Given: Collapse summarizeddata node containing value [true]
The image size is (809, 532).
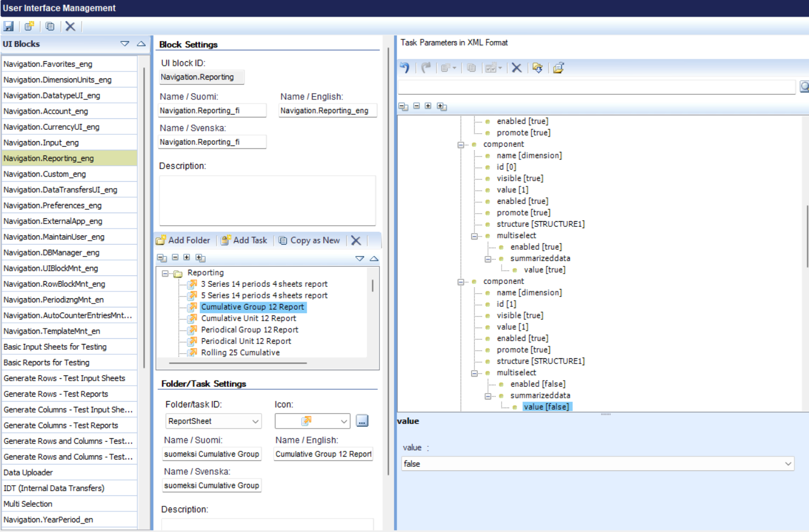Looking at the screenshot, I should (x=488, y=259).
